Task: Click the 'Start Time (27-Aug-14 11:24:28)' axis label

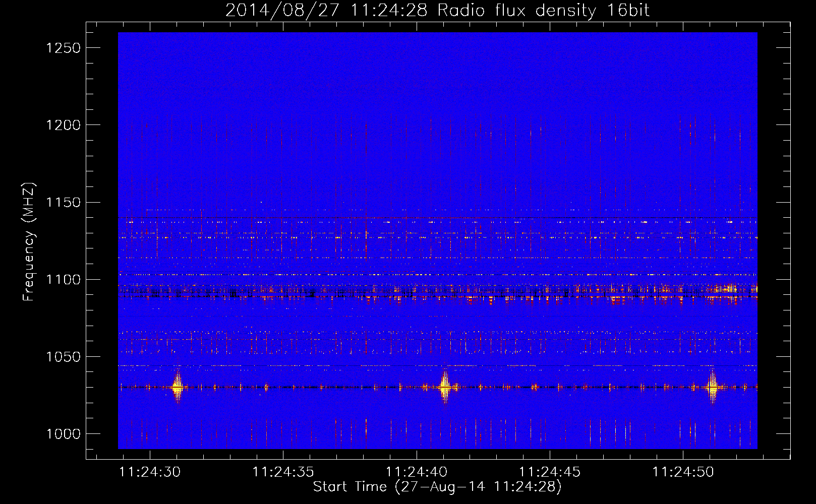Action: pos(437,487)
